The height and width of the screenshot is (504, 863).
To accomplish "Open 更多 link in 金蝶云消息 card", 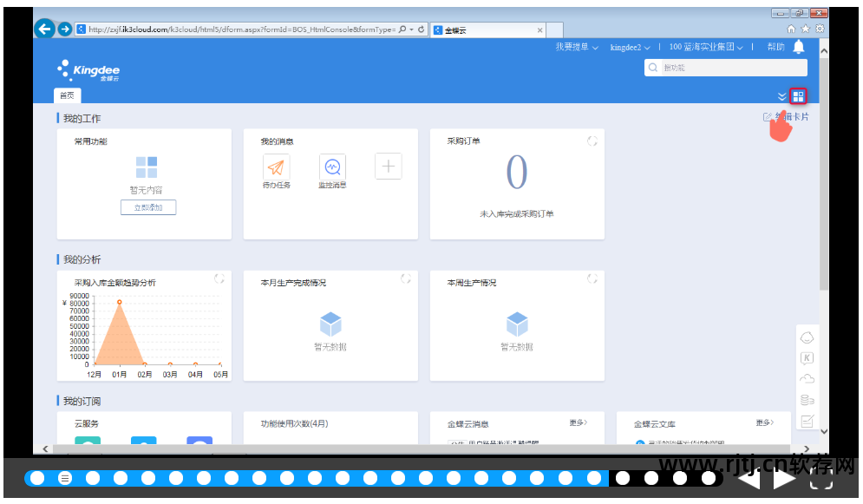I will point(579,422).
